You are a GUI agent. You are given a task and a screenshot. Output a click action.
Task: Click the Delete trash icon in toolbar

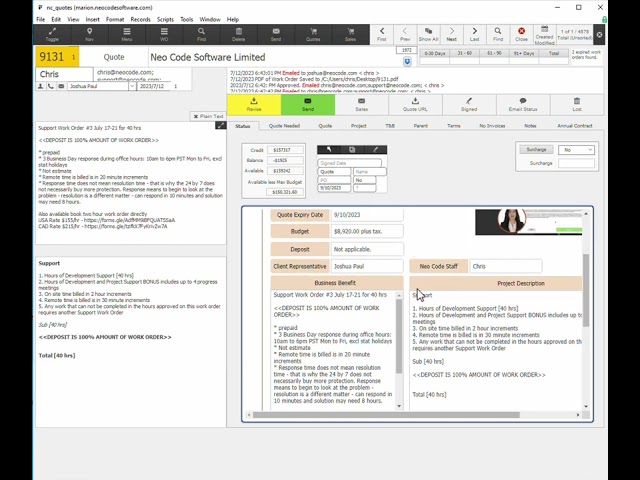pos(239,34)
